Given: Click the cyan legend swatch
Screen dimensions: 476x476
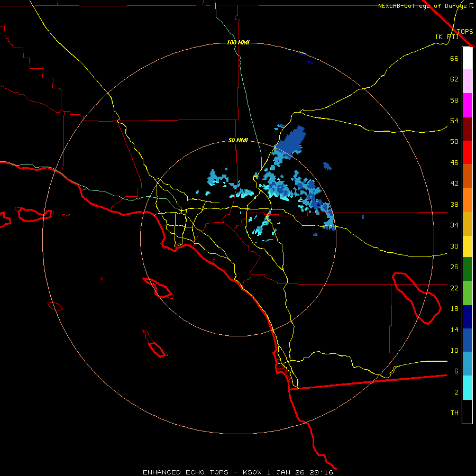Looking at the screenshot, I should [x=467, y=388].
